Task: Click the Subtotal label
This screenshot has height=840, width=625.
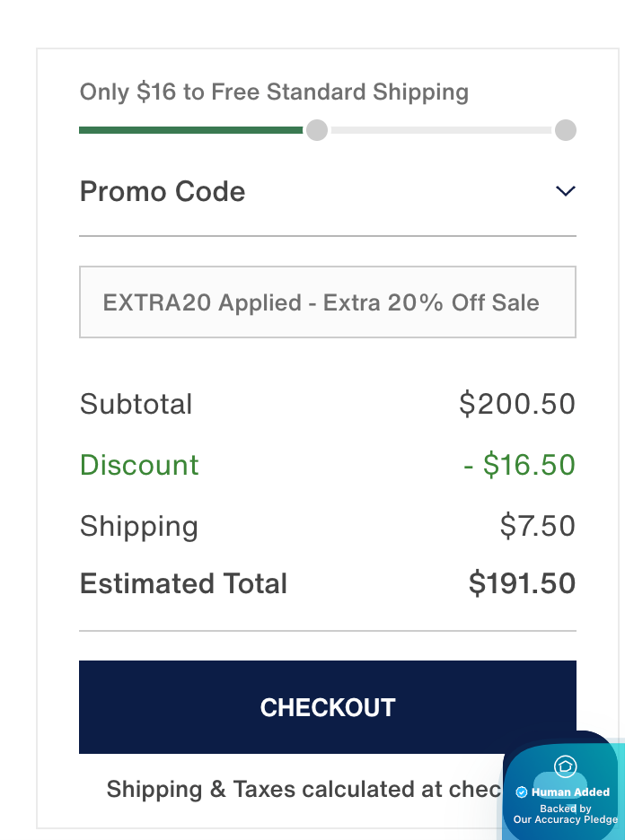Action: point(136,404)
